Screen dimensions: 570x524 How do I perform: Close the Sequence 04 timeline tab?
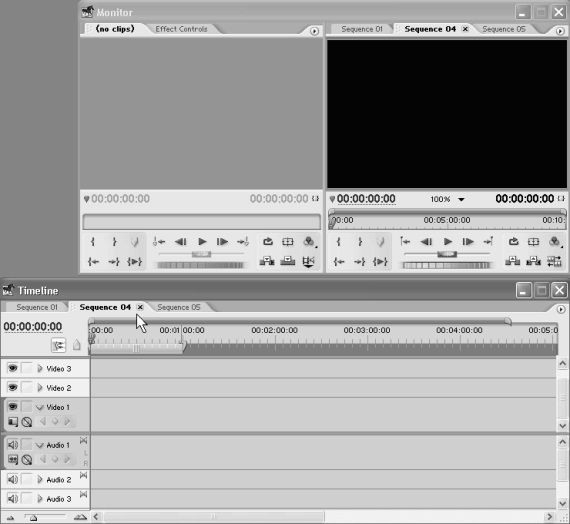click(x=140, y=307)
